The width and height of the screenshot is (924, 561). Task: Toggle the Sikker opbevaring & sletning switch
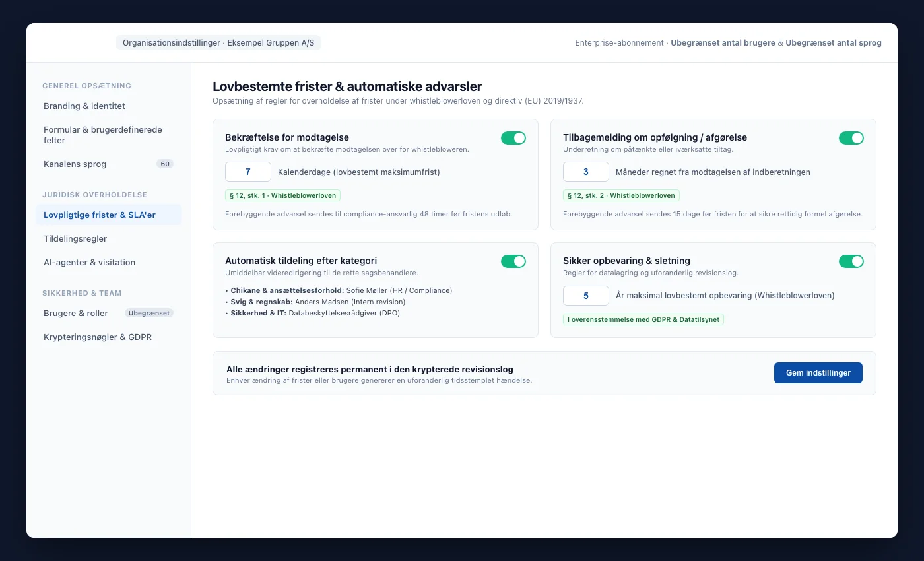pyautogui.click(x=851, y=261)
